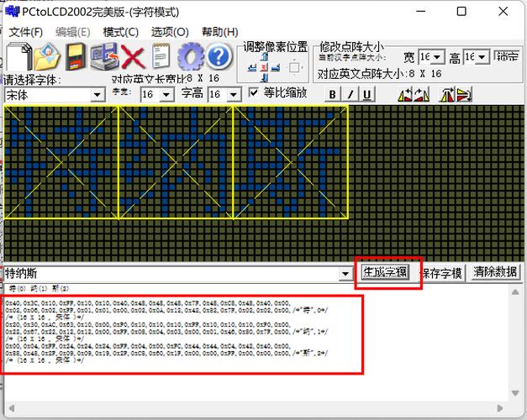The width and height of the screenshot is (527, 420).
Task: Click the 斯(2) character label
Action: click(x=61, y=288)
